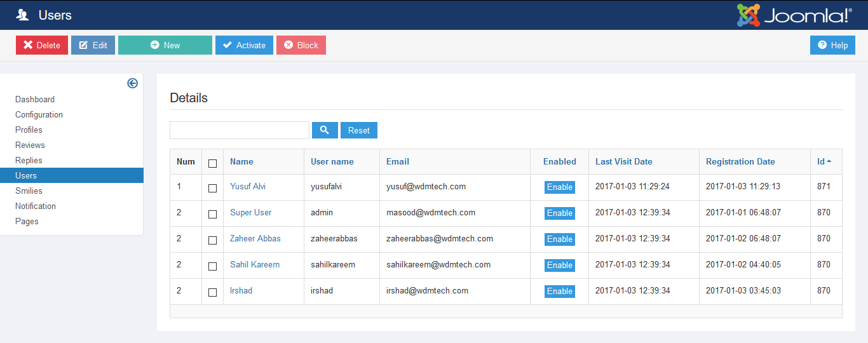868x343 pixels.
Task: Sort by Last Visit Date header
Action: (623, 162)
